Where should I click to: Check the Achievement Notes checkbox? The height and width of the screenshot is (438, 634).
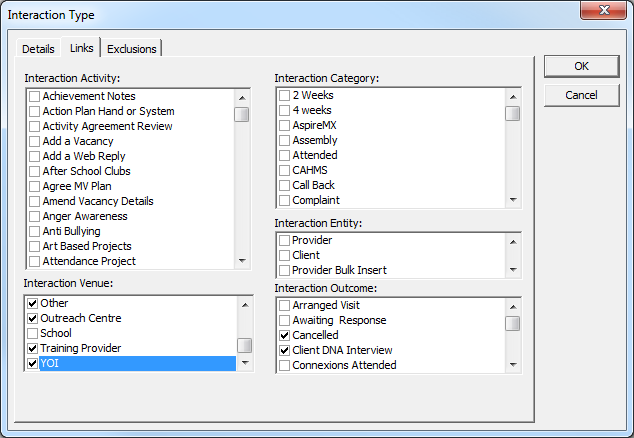(x=35, y=97)
